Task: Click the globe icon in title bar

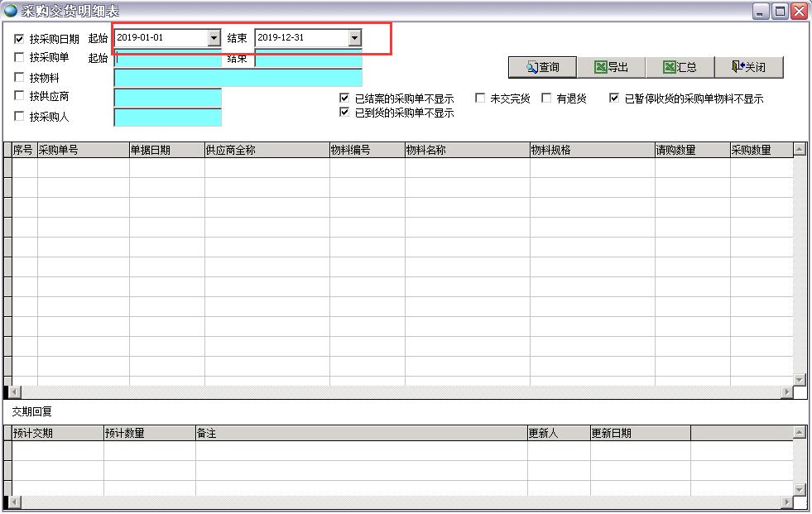Action: [11, 11]
